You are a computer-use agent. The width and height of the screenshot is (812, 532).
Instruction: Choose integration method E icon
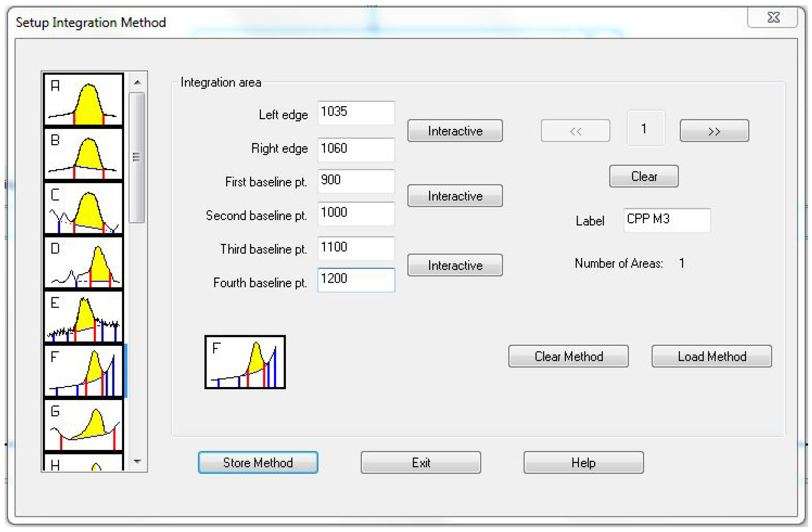point(84,317)
